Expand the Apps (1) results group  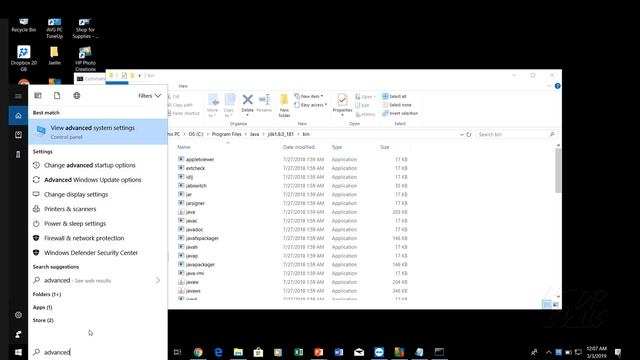tap(42, 307)
